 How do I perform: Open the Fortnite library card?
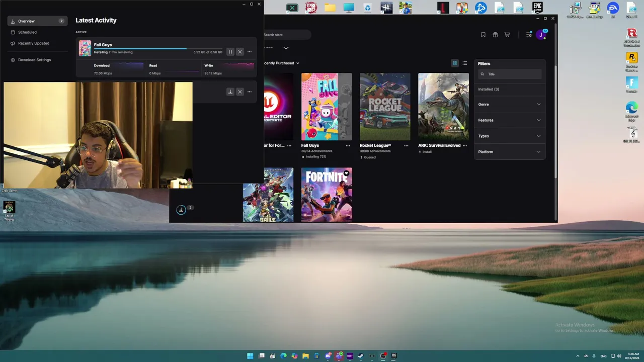coord(327,195)
